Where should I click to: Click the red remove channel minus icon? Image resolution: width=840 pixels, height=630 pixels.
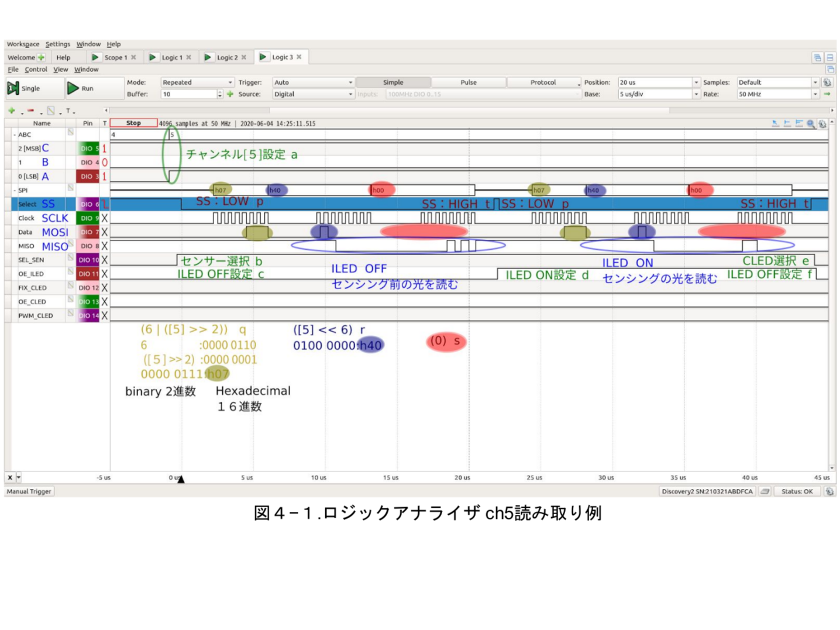pyautogui.click(x=30, y=111)
